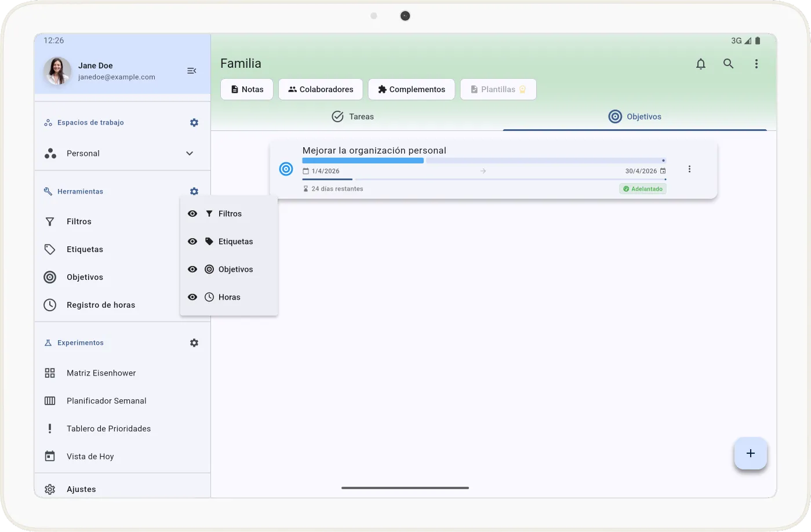Screen dimensions: 811x532
Task: Click the Etiquetas tag icon in sidebar
Action: coord(50,249)
